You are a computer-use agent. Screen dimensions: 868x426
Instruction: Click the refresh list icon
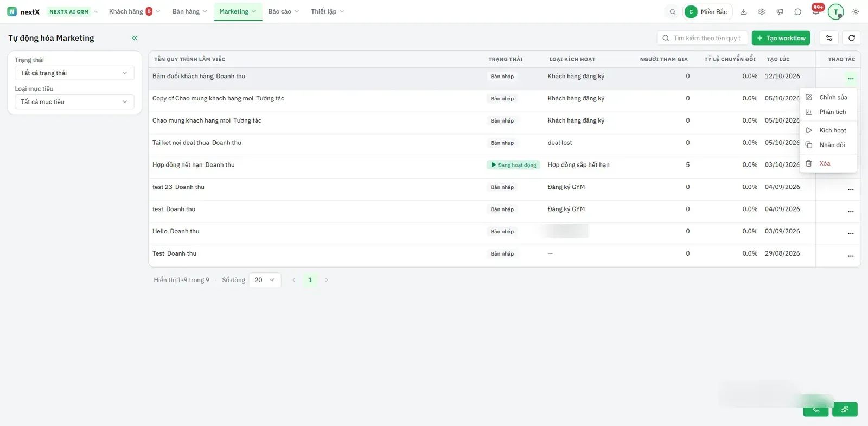tap(852, 38)
